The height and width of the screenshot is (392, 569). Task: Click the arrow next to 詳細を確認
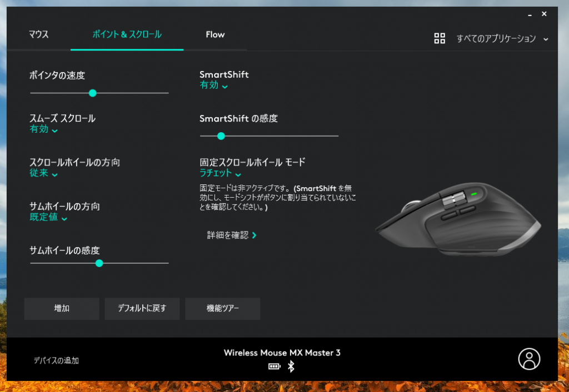coord(254,235)
